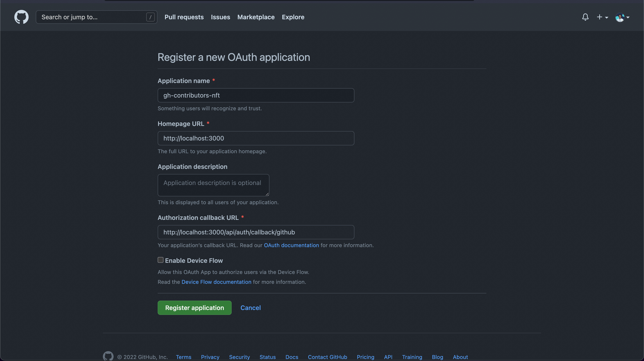Open your profile avatar menu
The image size is (644, 361).
[x=620, y=17]
